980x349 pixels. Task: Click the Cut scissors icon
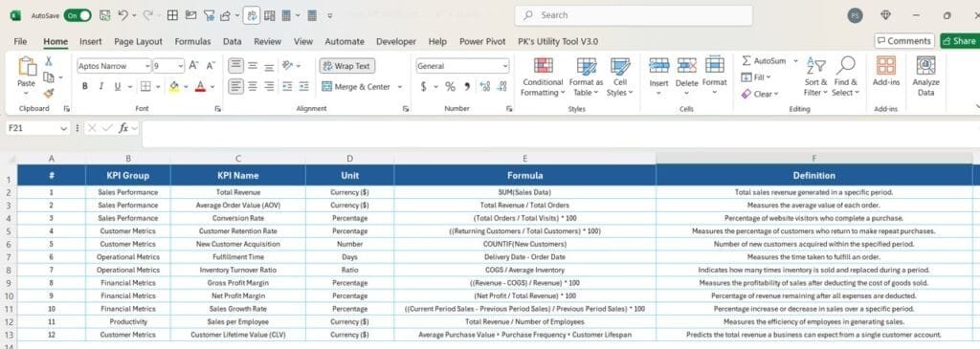click(48, 61)
